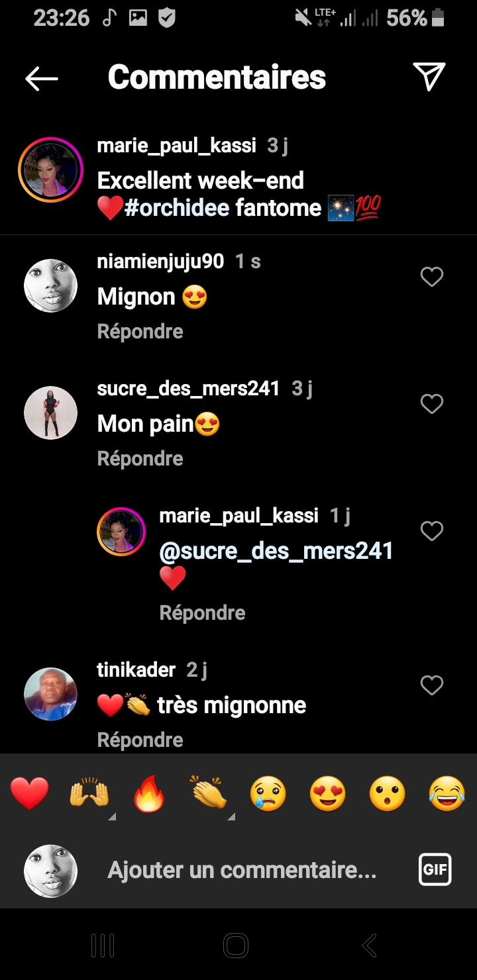
Task: Open the share paper plane icon
Action: pos(429,77)
